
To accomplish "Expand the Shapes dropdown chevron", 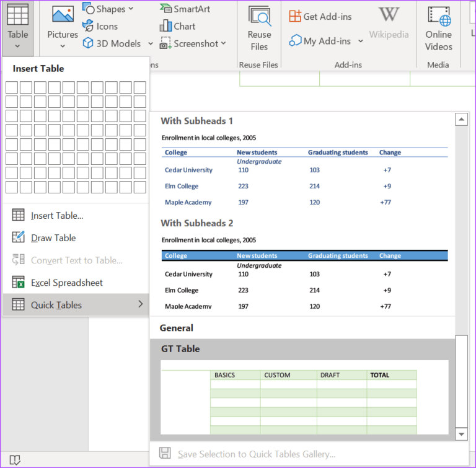I will click(x=131, y=9).
